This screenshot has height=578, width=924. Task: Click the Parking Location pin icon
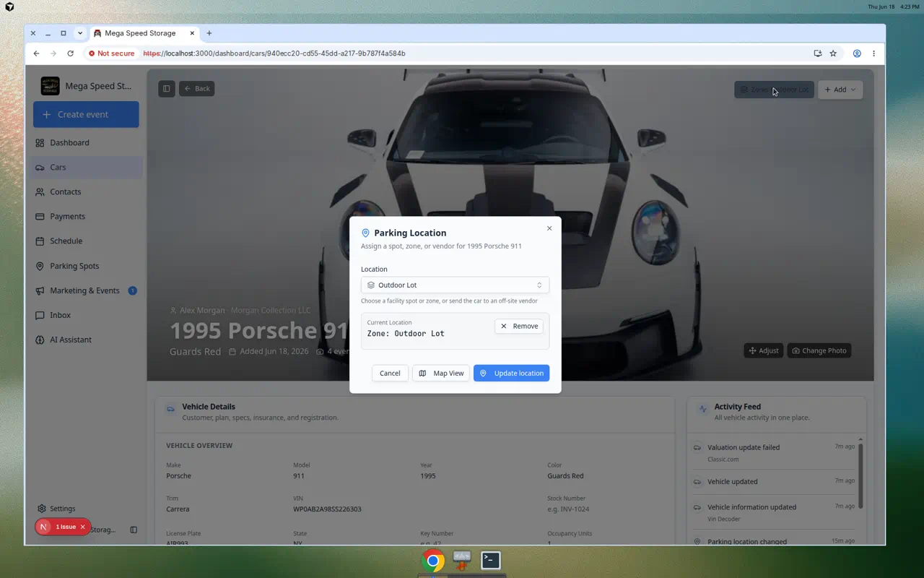365,233
